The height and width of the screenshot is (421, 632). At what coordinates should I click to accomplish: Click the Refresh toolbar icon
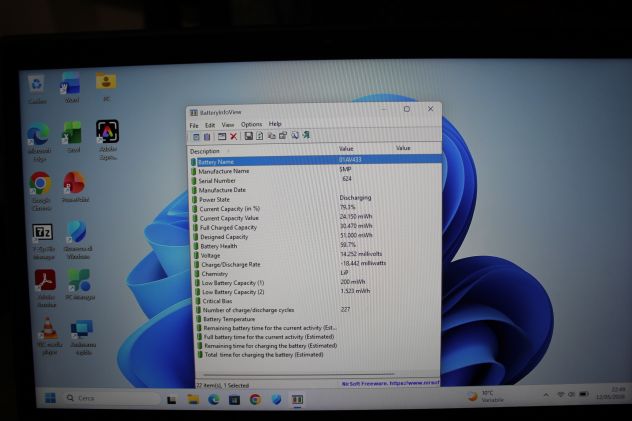click(x=260, y=136)
